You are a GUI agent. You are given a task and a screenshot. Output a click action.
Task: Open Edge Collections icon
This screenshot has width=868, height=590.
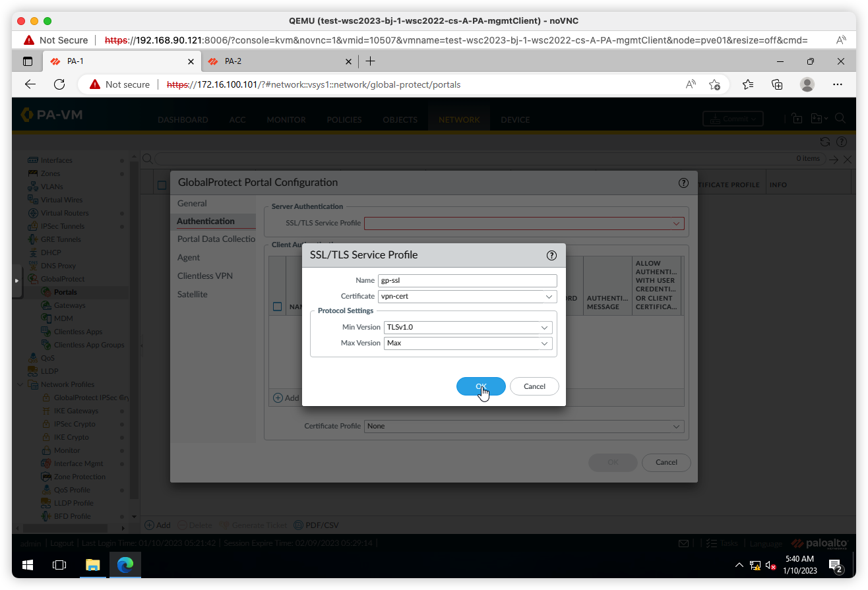pyautogui.click(x=777, y=84)
